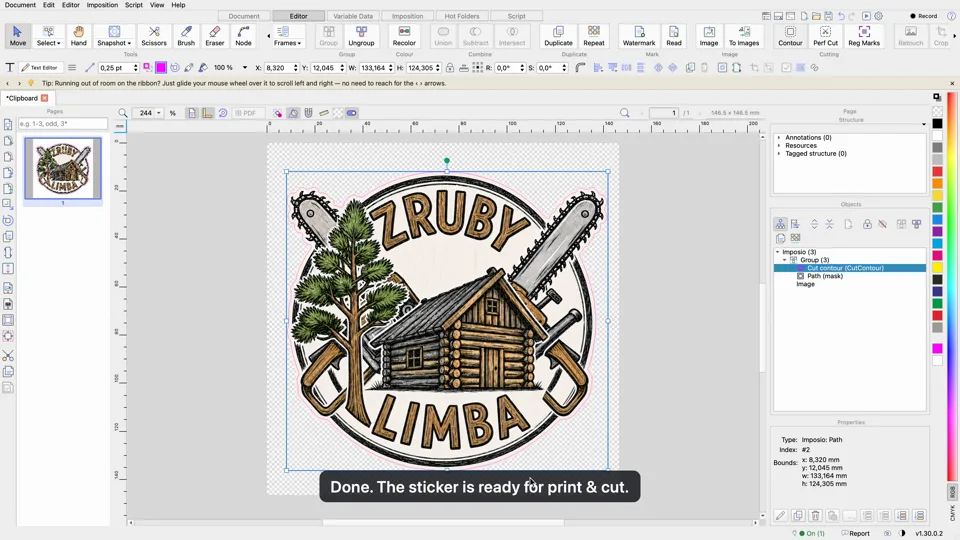Image resolution: width=960 pixels, height=540 pixels.
Task: Click the scissors icon in left sidebar
Action: (8, 356)
